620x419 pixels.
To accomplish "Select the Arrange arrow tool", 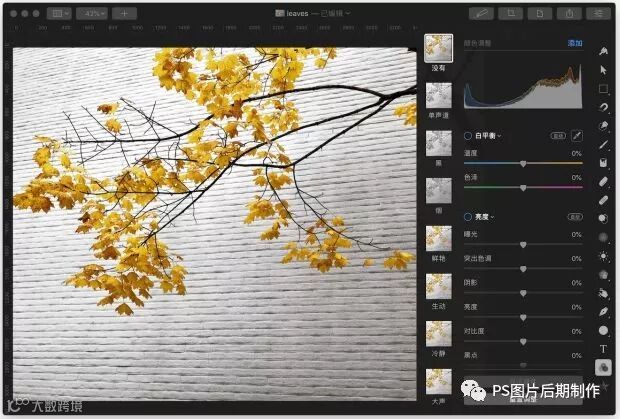I will click(603, 70).
